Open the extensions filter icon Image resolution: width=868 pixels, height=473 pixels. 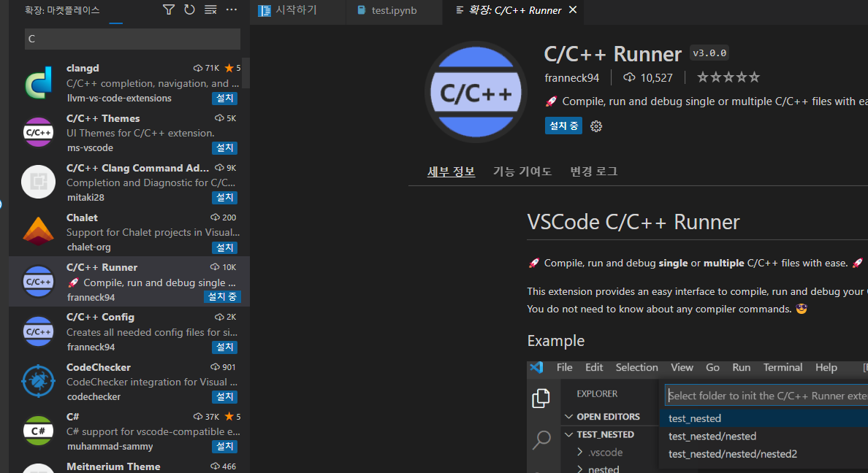(169, 9)
